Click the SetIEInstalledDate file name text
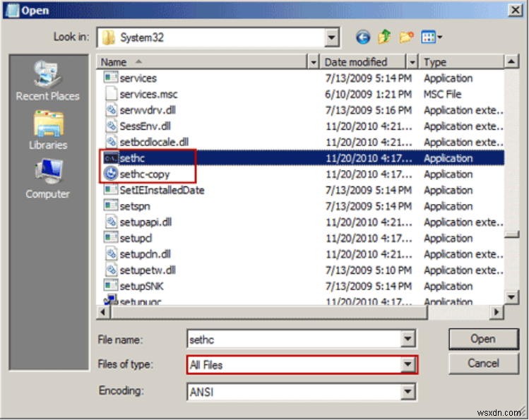The height and width of the screenshot is (420, 529). point(162,190)
